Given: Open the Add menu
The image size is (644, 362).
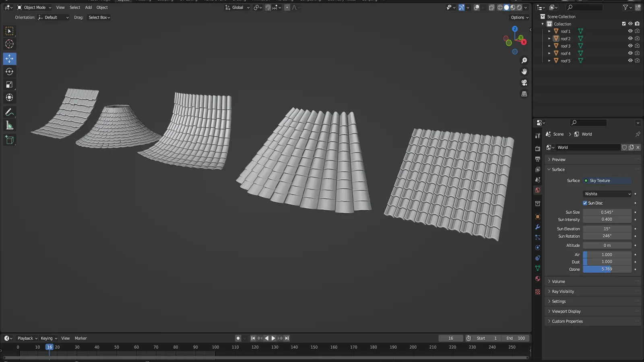Looking at the screenshot, I should point(88,7).
